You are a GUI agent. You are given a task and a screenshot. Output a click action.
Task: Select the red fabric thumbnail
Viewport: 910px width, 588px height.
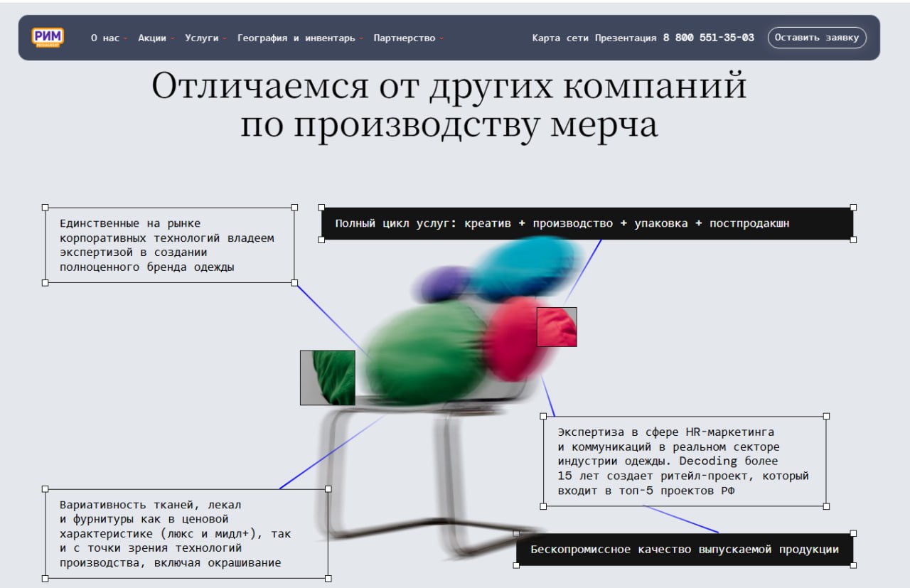[557, 327]
